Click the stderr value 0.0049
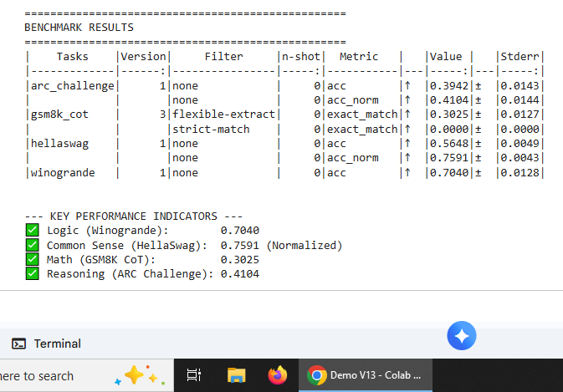This screenshot has width=563, height=392. (519, 144)
